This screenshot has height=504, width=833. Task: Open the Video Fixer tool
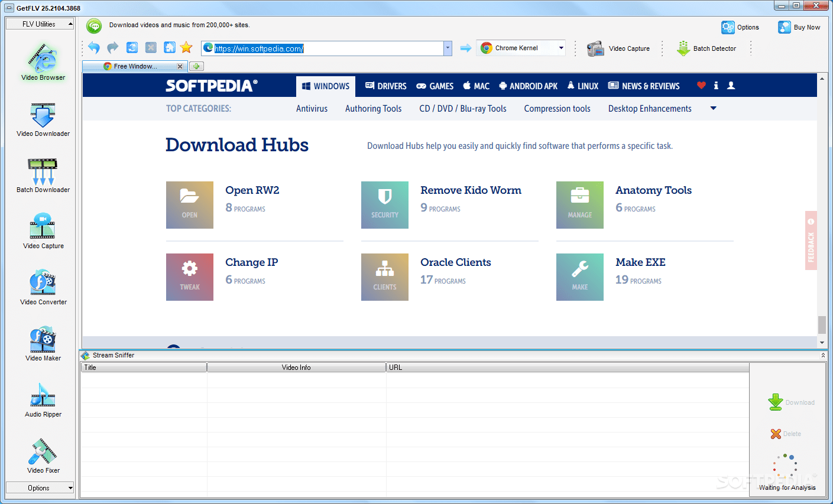(x=42, y=454)
